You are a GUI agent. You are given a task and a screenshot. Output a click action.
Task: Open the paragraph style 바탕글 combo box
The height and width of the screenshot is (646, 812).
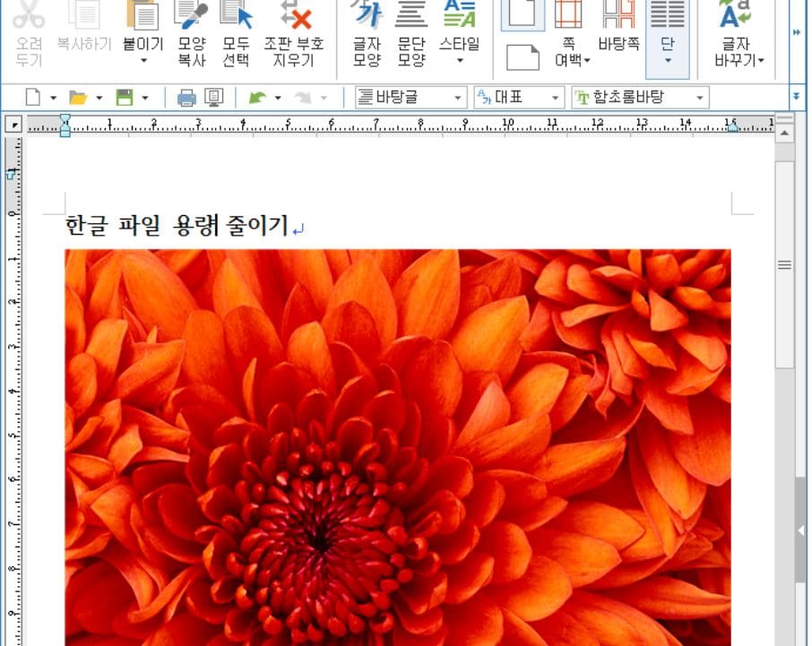pos(411,98)
